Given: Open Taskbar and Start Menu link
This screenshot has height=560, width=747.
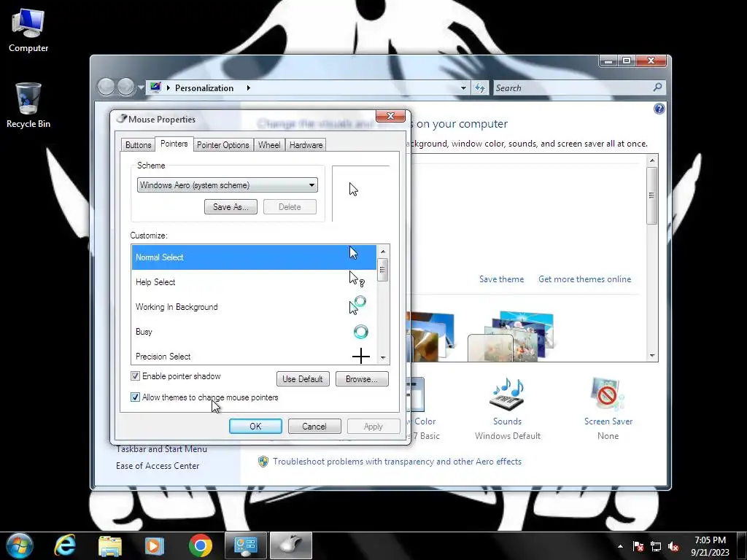Looking at the screenshot, I should pyautogui.click(x=161, y=449).
